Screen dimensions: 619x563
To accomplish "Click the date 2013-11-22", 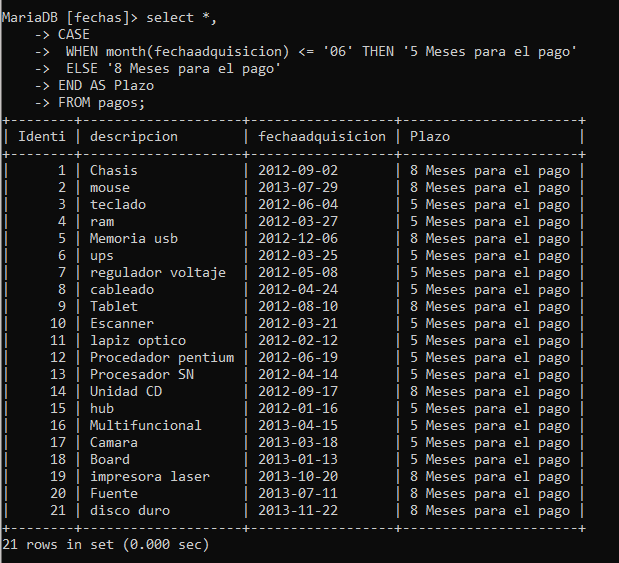I will (x=297, y=510).
